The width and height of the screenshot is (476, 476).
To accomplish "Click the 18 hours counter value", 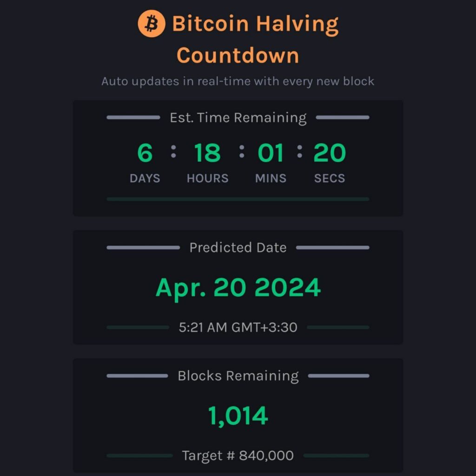I will 207,152.
